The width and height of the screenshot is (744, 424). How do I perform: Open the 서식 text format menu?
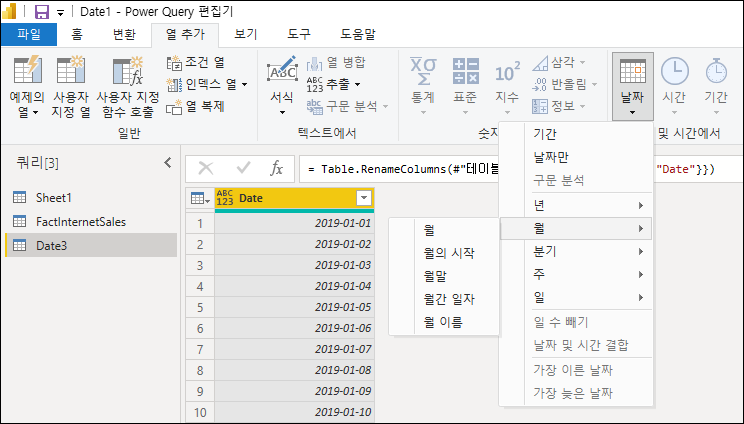pos(282,86)
